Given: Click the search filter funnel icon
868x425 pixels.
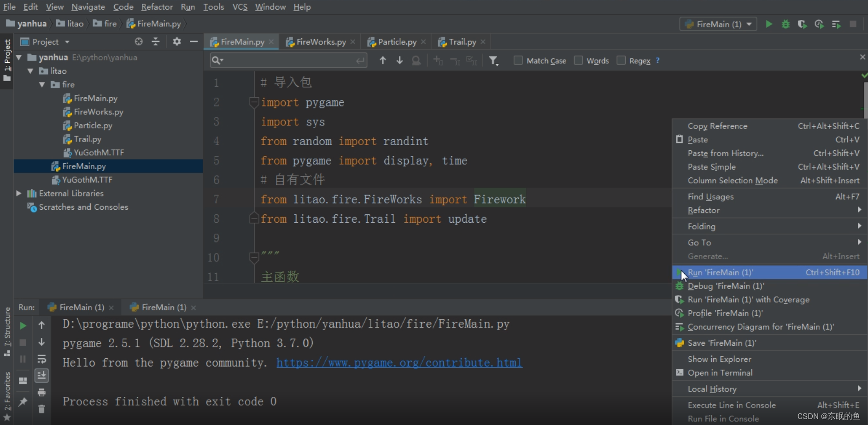Looking at the screenshot, I should pos(493,60).
